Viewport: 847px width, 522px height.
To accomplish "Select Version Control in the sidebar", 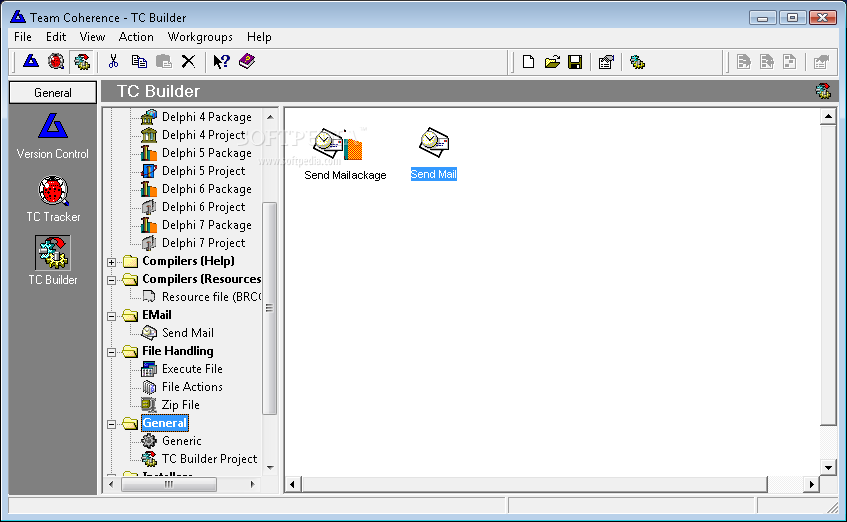I will click(x=53, y=136).
